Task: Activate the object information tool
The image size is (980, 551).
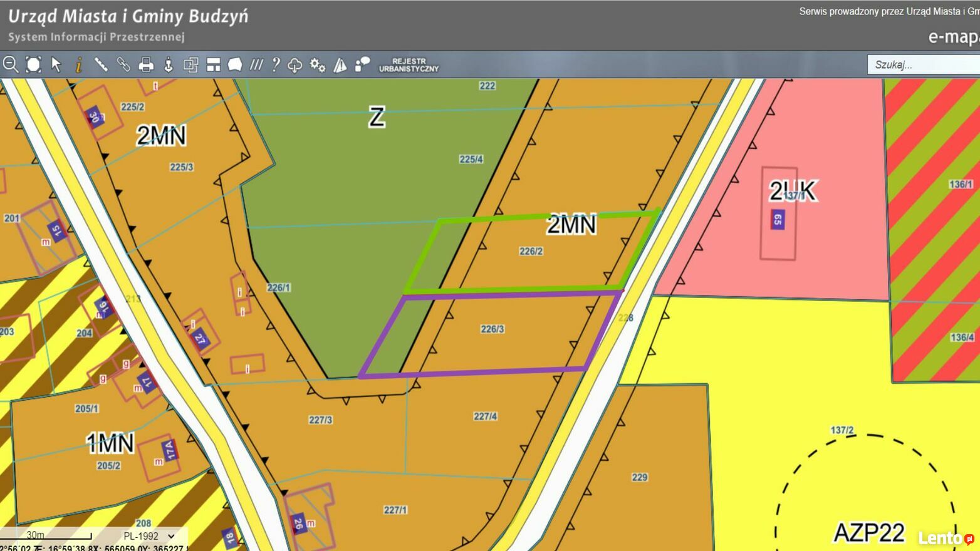Action: click(78, 64)
